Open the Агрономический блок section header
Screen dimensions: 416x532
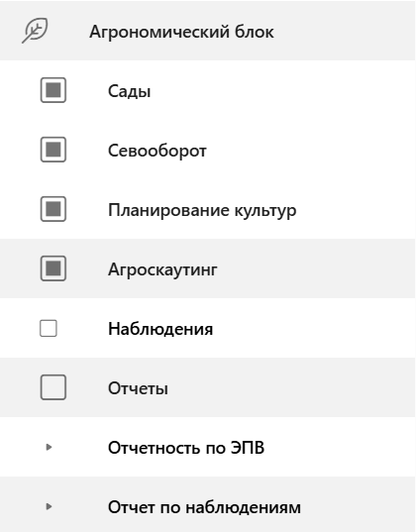click(x=207, y=31)
